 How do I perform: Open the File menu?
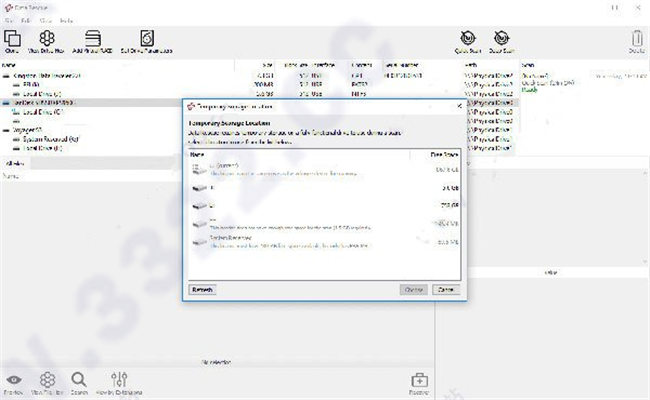coord(9,20)
